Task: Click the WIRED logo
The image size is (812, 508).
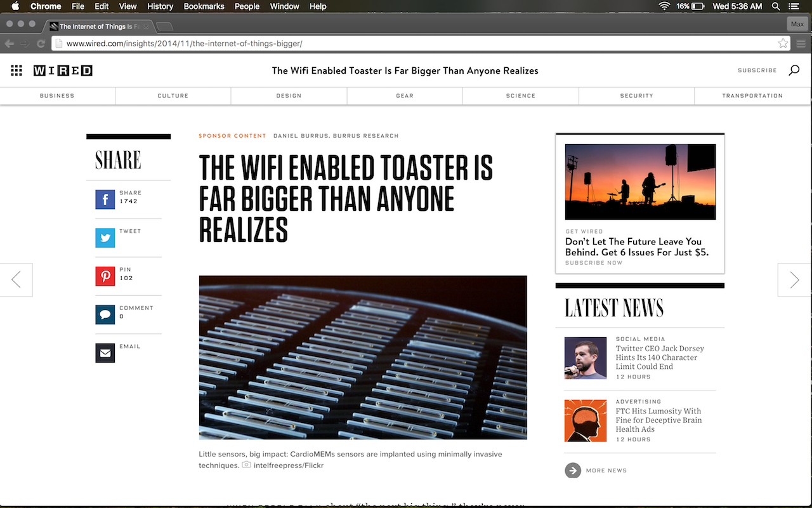Action: click(63, 70)
